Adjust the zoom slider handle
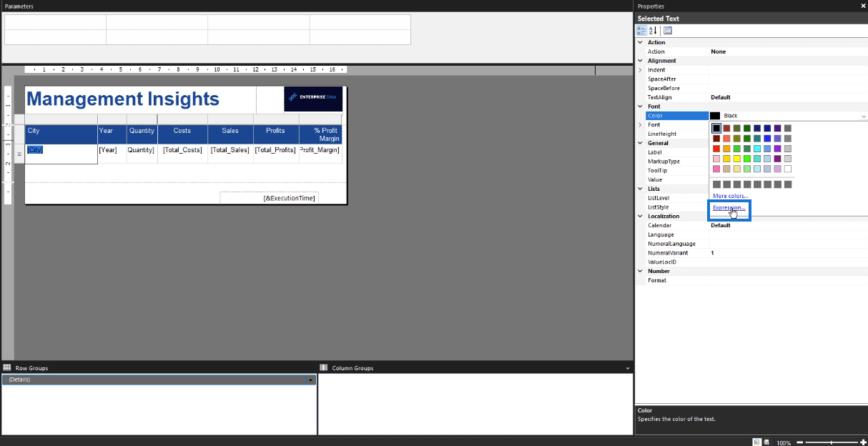The image size is (868, 446). pyautogui.click(x=831, y=443)
